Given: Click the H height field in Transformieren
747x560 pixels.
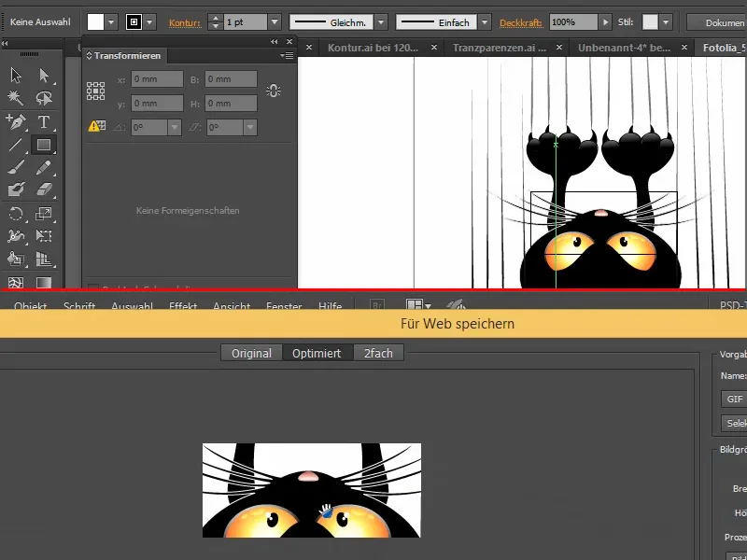Looking at the screenshot, I should pyautogui.click(x=231, y=104).
